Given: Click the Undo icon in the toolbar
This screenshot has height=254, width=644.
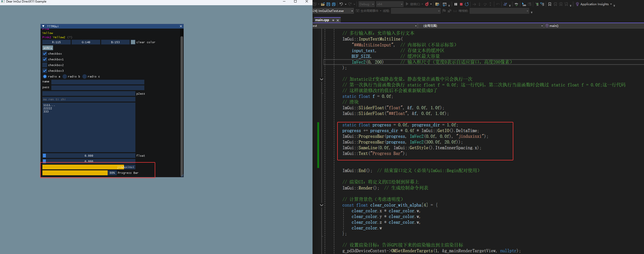Looking at the screenshot, I should pyautogui.click(x=341, y=4).
